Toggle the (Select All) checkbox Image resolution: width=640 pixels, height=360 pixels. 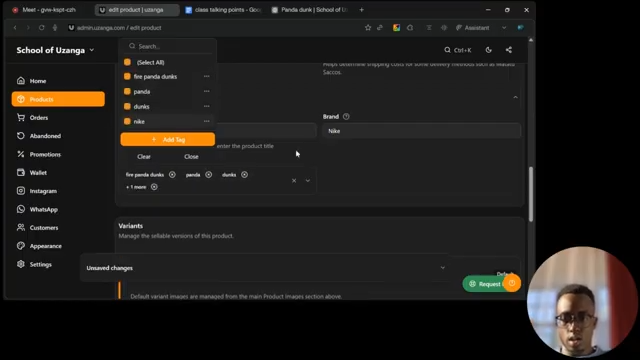[x=127, y=62]
